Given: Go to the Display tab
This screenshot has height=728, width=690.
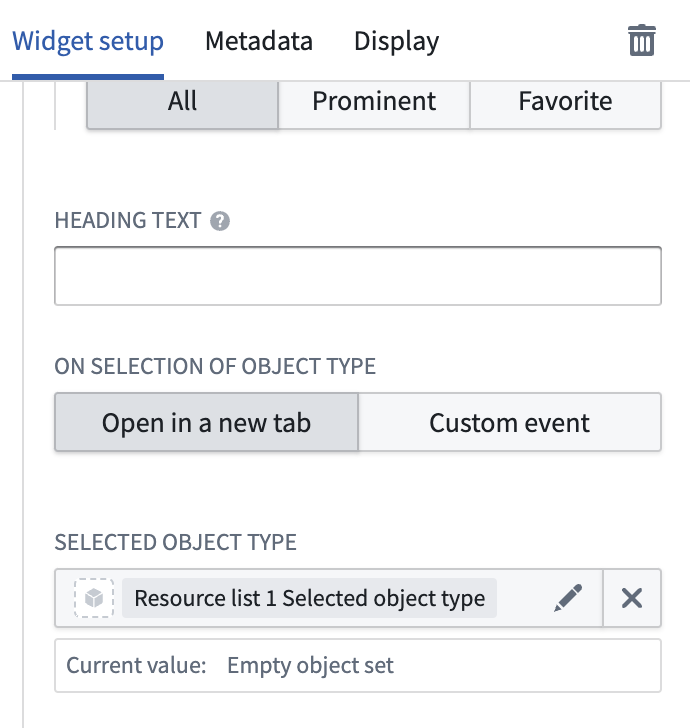Looking at the screenshot, I should [x=397, y=41].
